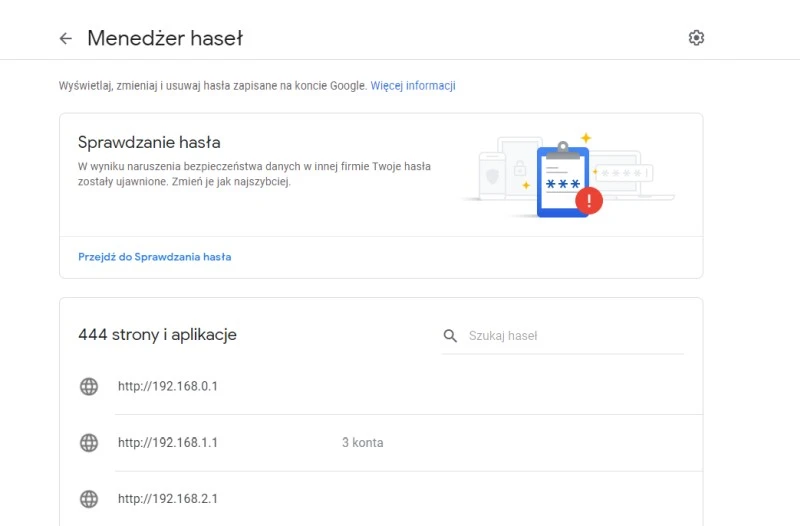
Task: Go to Przejdź do Sprawdzania hasła
Action: (155, 257)
